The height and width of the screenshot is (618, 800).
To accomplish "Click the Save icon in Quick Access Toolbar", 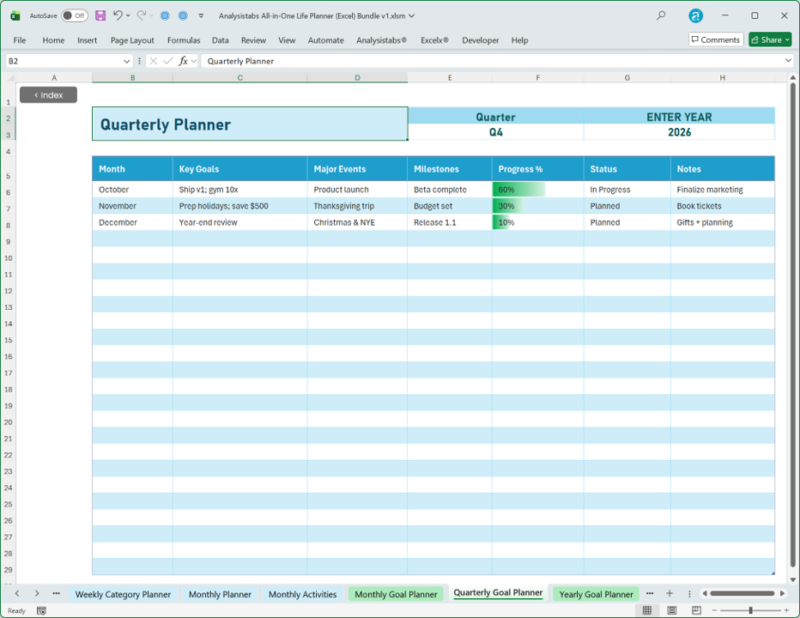I will point(100,15).
